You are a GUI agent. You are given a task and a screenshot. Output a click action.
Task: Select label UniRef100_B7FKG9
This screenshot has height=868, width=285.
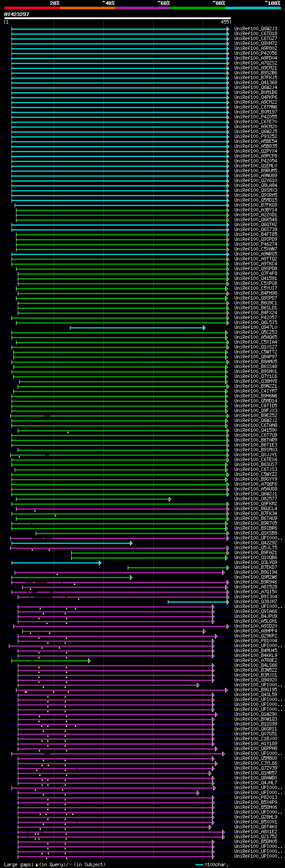256,205
